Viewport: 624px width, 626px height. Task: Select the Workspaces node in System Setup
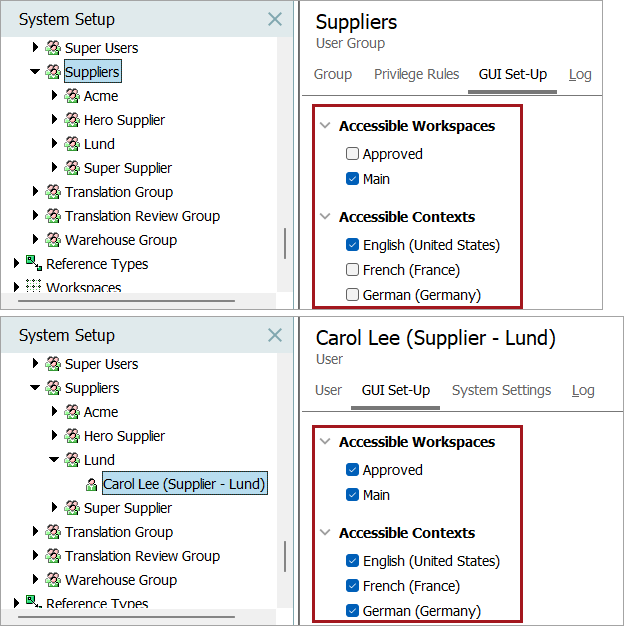click(x=84, y=288)
